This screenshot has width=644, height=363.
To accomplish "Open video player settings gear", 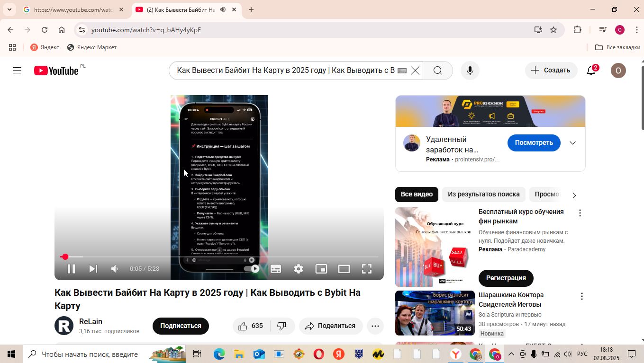I will 299,269.
